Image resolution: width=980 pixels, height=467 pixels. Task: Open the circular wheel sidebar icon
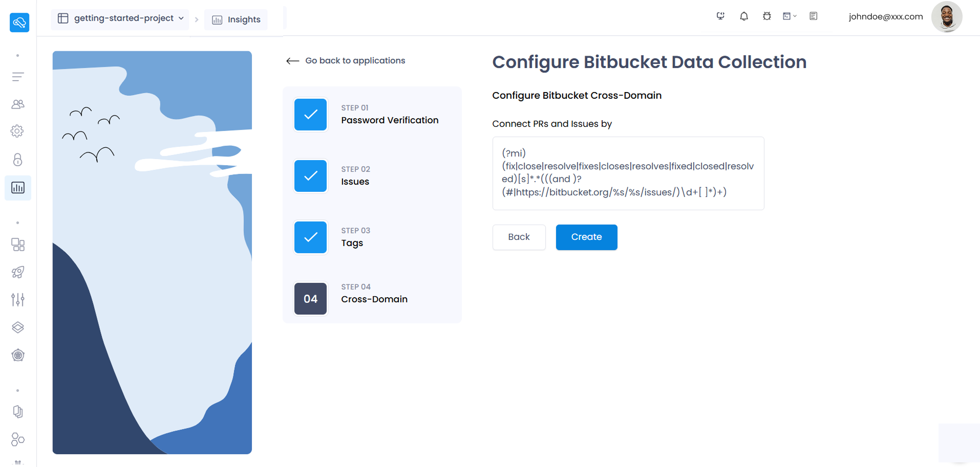18,355
